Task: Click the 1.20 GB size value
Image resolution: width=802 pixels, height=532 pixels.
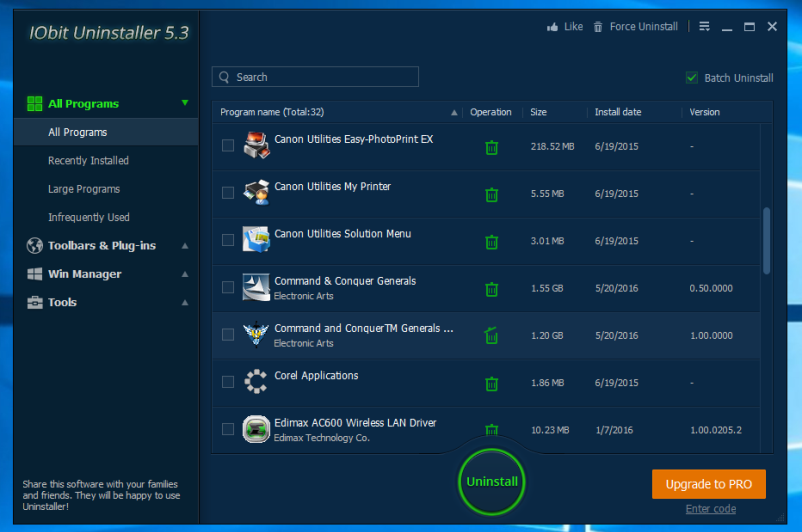Action: coord(547,336)
